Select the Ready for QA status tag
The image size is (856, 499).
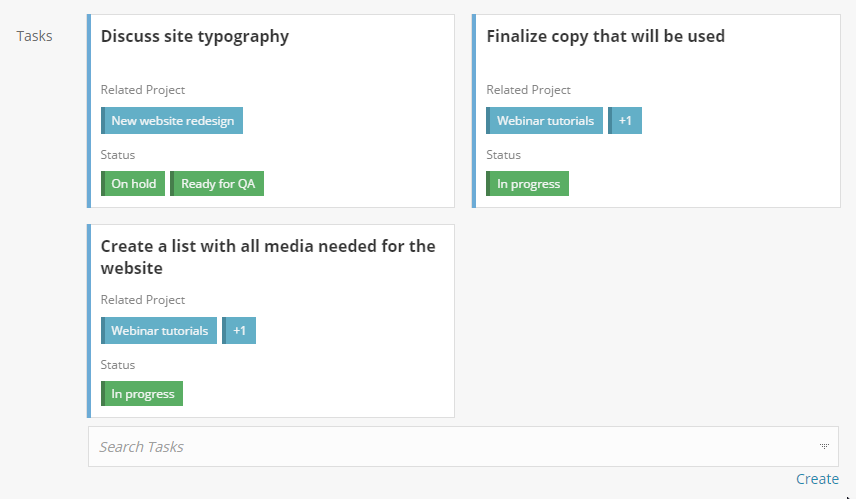point(217,184)
